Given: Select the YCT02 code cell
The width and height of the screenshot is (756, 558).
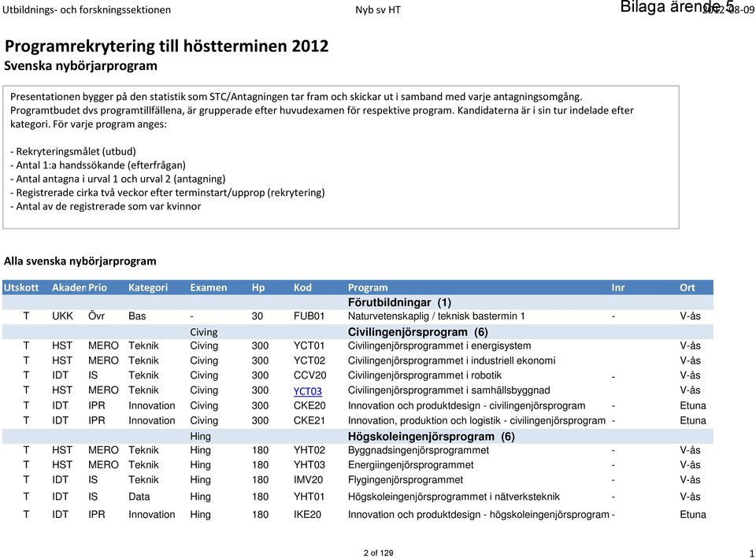Looking at the screenshot, I should 309,360.
